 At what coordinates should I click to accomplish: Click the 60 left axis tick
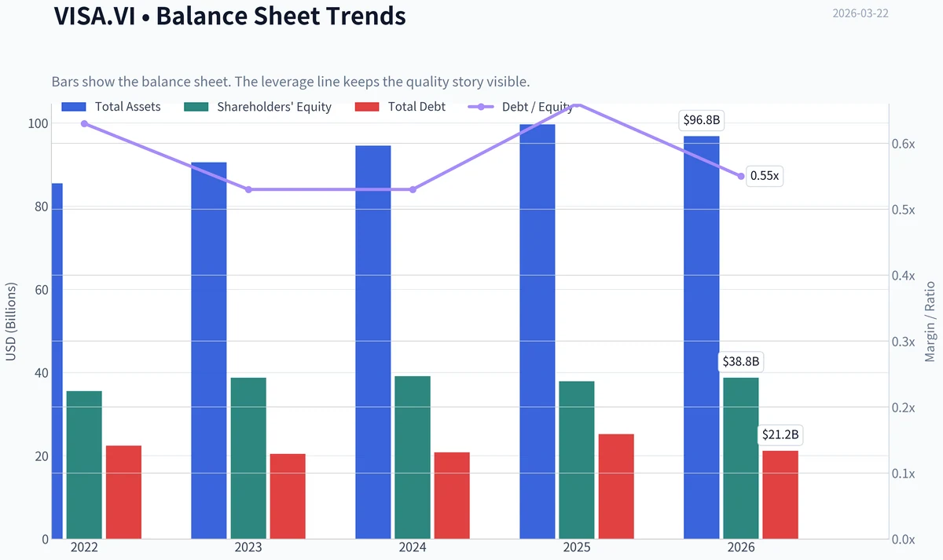43,290
